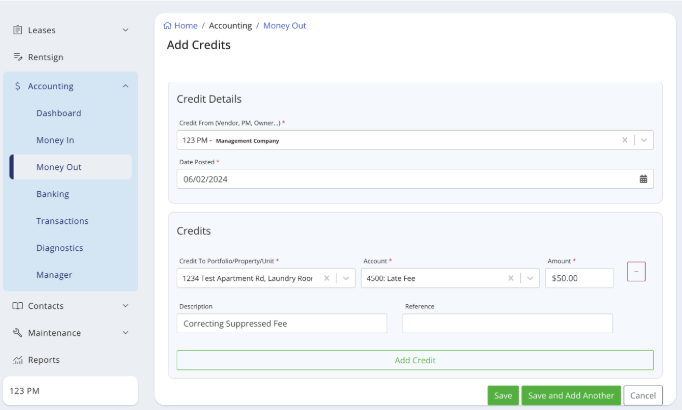
Task: Clear the Late Fee account selection
Action: [511, 278]
